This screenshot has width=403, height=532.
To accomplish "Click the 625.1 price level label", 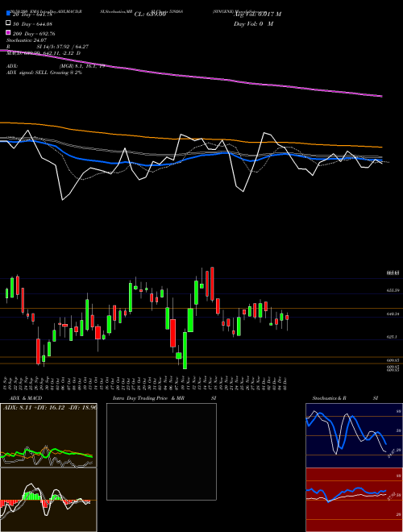I will (x=392, y=337).
